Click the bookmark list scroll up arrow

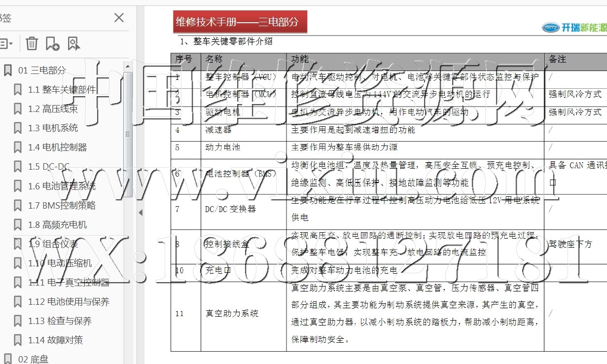pyautogui.click(x=128, y=67)
